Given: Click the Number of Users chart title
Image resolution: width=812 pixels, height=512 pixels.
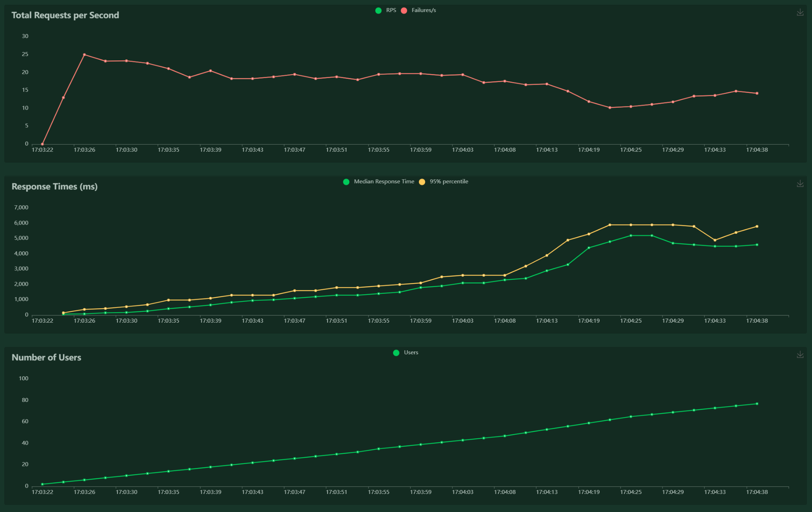Looking at the screenshot, I should 46,357.
